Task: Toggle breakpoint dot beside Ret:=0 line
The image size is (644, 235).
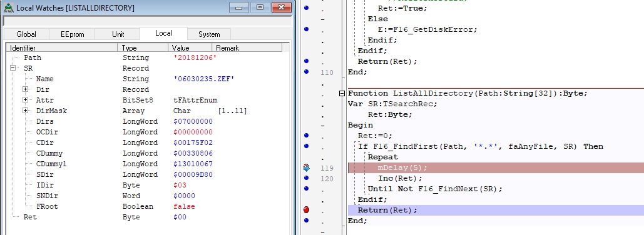Action: (x=307, y=136)
